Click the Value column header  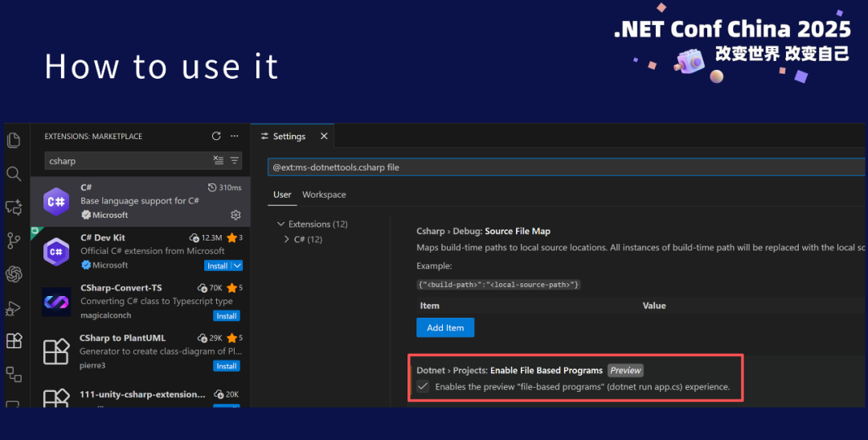(x=654, y=306)
